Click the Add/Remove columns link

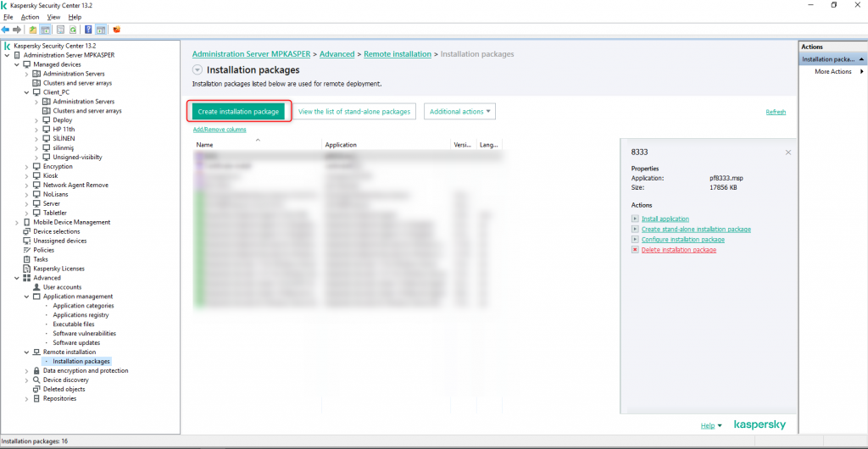click(x=219, y=130)
